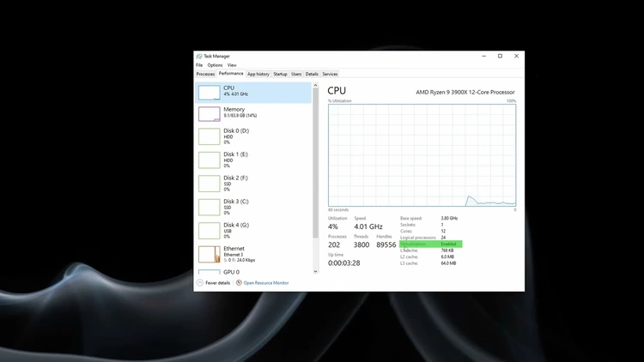Close the Task Manager window
This screenshot has height=362, width=644.
coord(516,57)
